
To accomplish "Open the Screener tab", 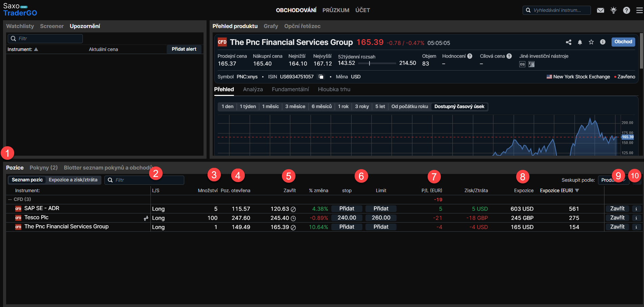I will [x=52, y=26].
